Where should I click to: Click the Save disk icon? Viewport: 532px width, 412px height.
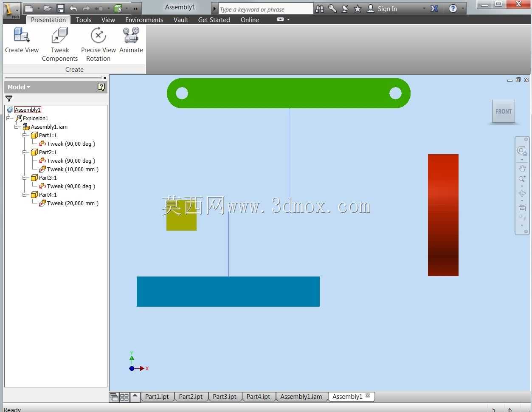pyautogui.click(x=61, y=8)
